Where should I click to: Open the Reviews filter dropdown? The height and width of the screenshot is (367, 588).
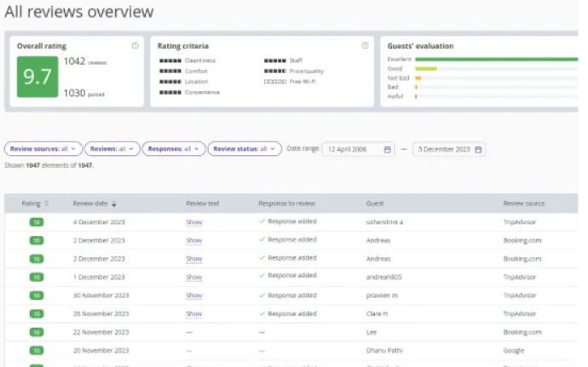pos(111,148)
